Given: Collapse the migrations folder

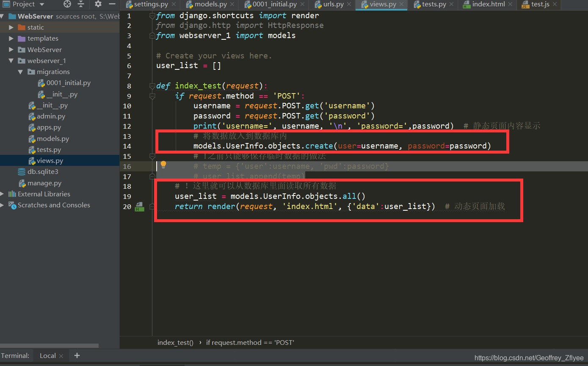Looking at the screenshot, I should pos(21,72).
